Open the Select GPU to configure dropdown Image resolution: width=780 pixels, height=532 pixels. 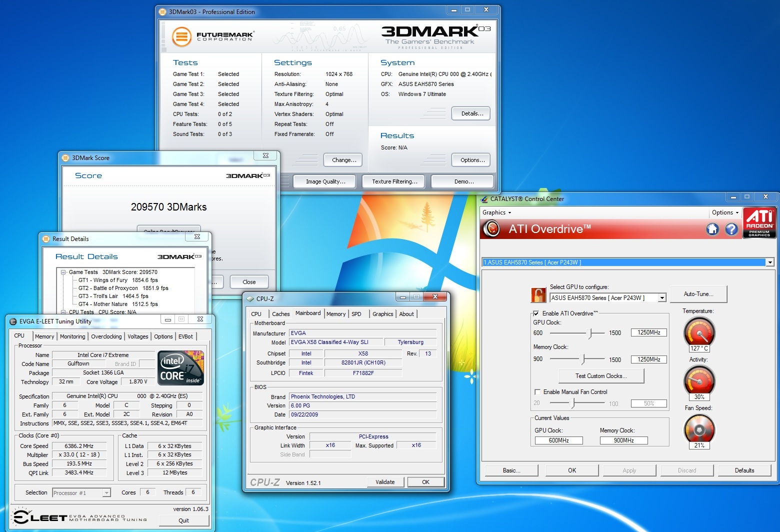click(662, 298)
